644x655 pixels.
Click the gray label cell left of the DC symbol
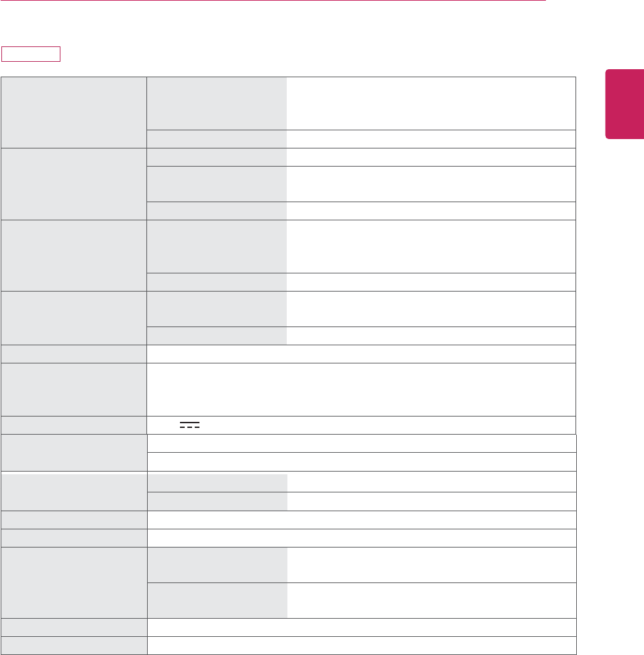tap(74, 425)
